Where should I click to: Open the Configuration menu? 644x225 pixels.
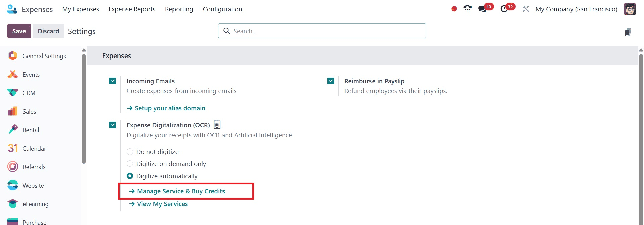point(222,9)
